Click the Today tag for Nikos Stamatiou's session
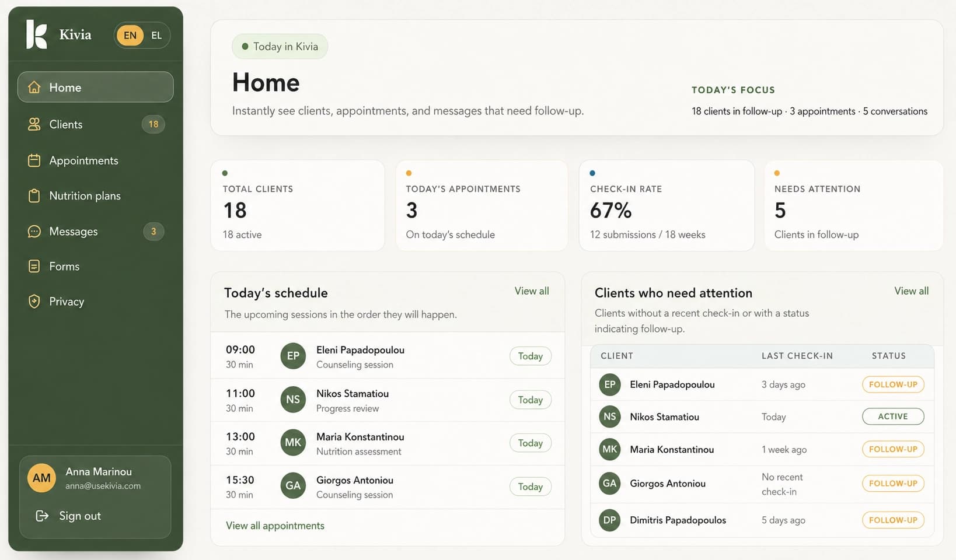The image size is (956, 560). [x=531, y=400]
